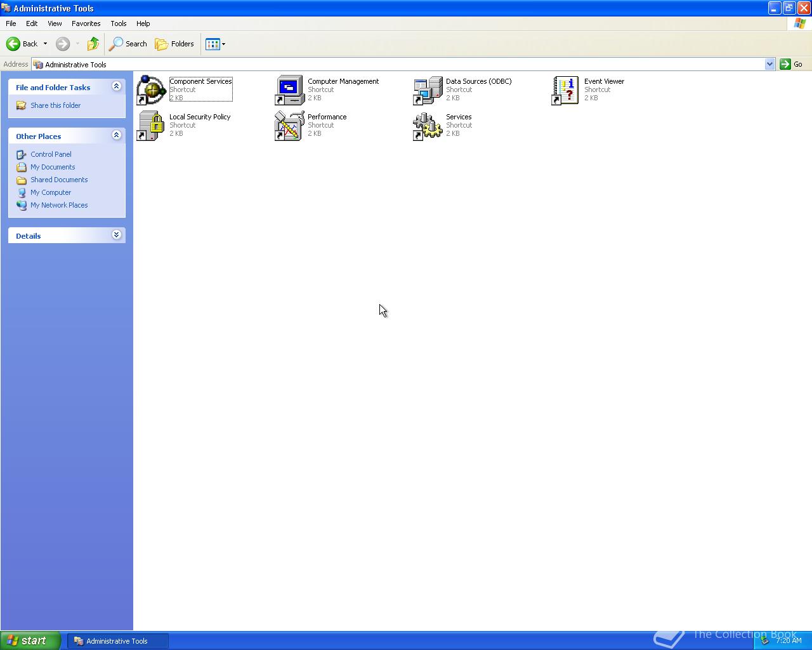Open My Documents link
Screen dimensions: 812x650
tap(53, 167)
